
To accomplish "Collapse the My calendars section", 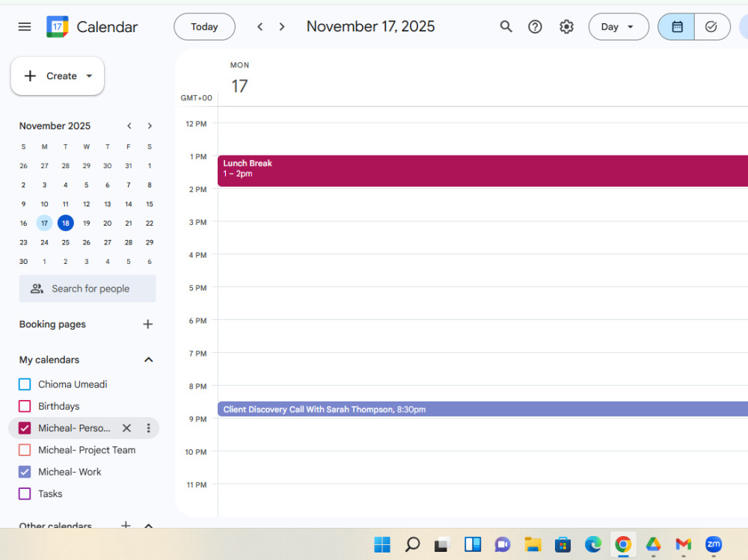I will [x=148, y=360].
